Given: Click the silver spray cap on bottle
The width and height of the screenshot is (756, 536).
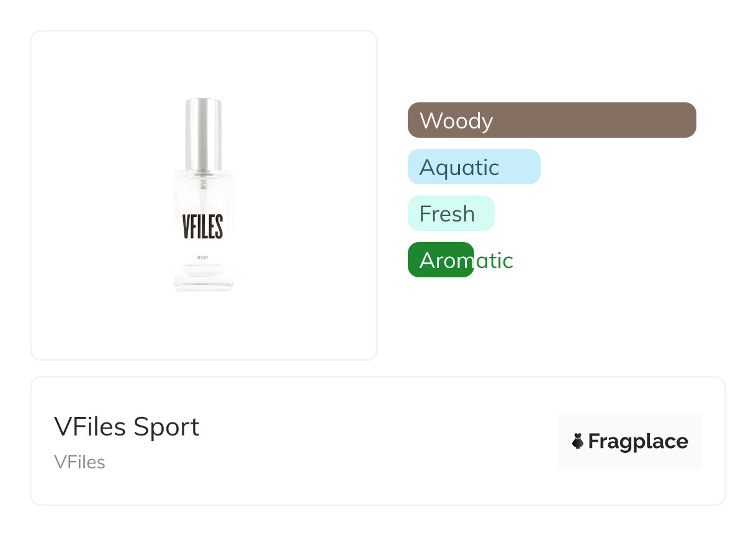Looking at the screenshot, I should pos(204,133).
